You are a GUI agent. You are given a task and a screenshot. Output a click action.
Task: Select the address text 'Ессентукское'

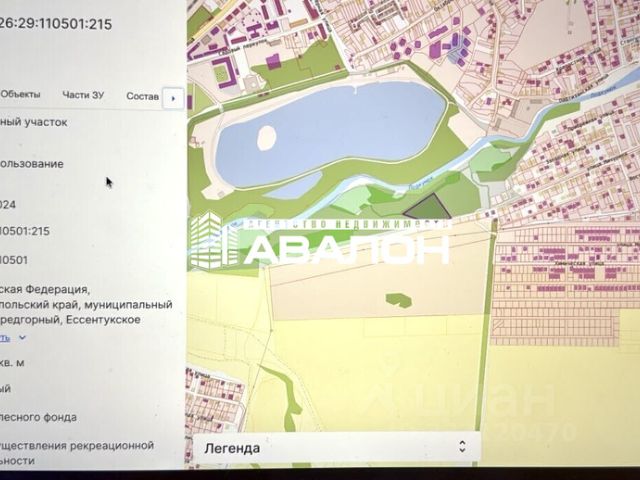103,319
